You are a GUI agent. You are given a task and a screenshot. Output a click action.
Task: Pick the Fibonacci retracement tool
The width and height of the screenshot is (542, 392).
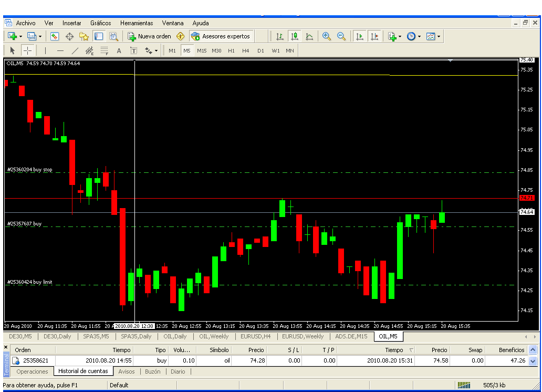point(104,50)
